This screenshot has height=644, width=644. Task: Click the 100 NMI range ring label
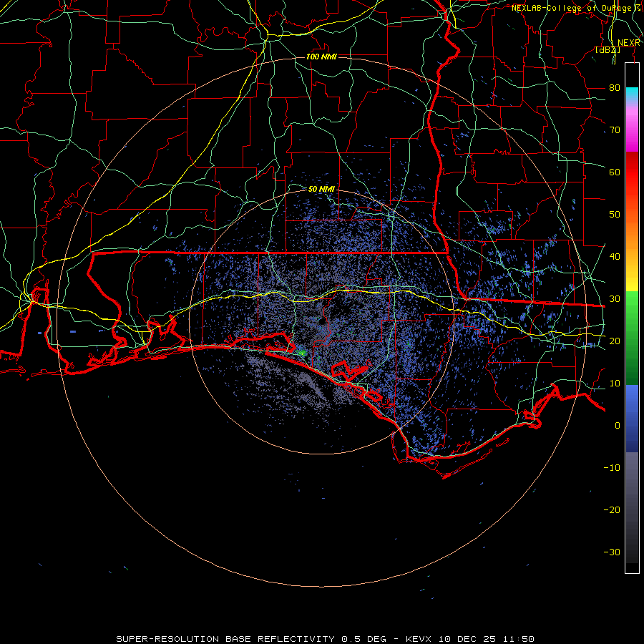(x=321, y=57)
